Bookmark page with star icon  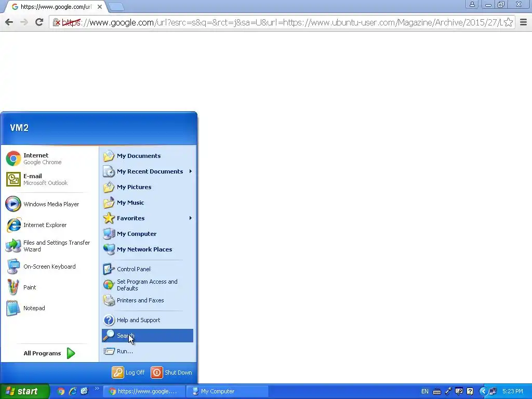coord(508,22)
